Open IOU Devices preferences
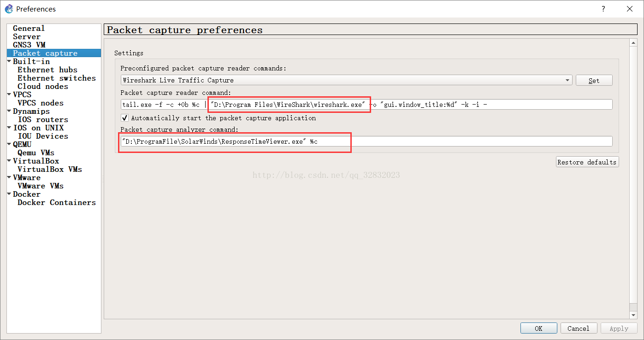 tap(43, 136)
